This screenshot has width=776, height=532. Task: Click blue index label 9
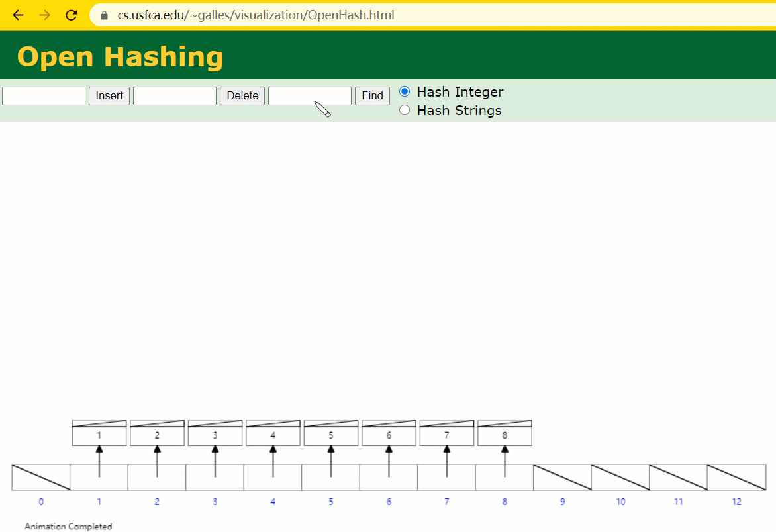click(563, 502)
